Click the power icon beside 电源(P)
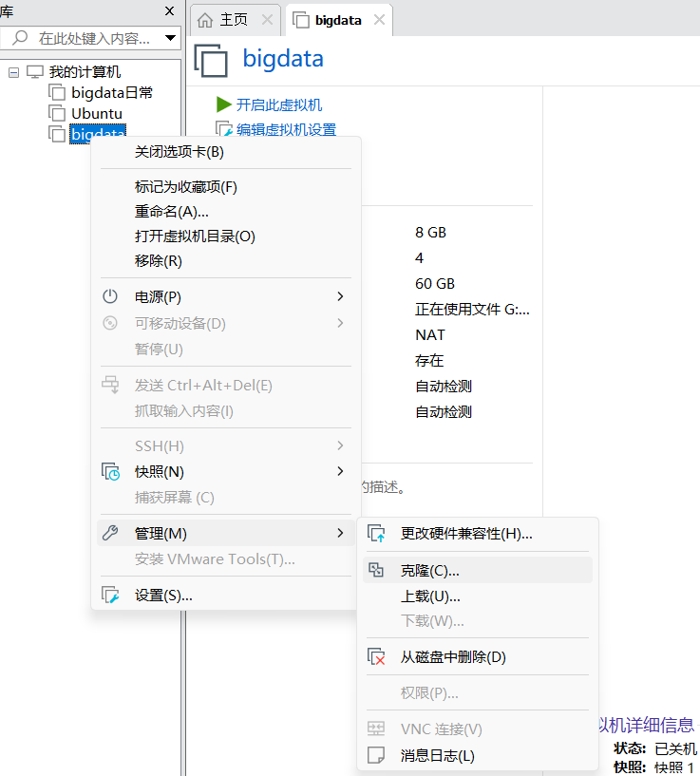The width and height of the screenshot is (700, 776). 110,296
